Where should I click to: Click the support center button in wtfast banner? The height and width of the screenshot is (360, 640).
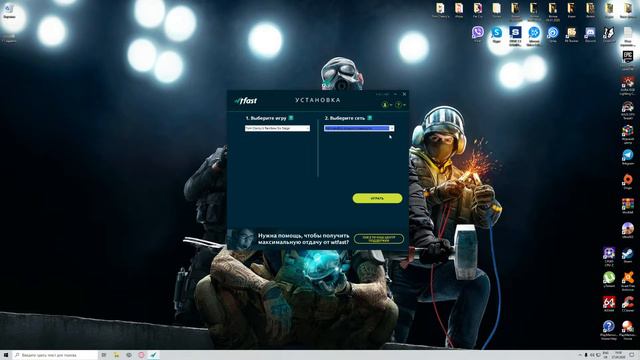pyautogui.click(x=378, y=239)
